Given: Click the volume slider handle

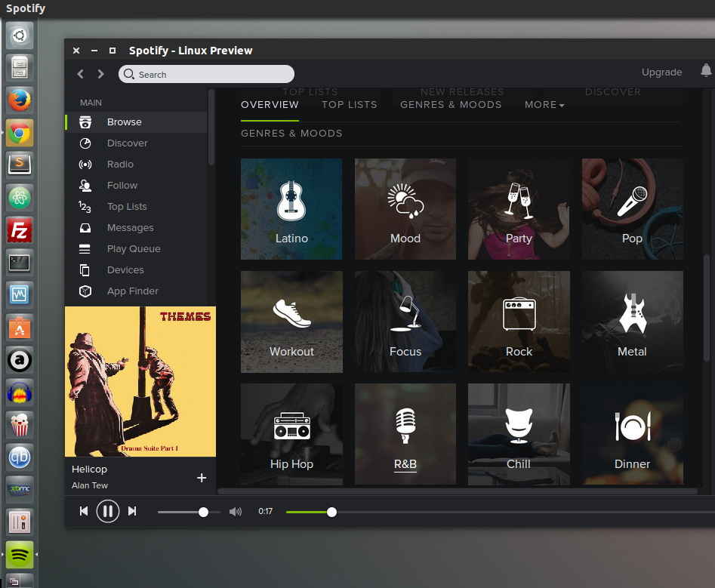Looking at the screenshot, I should pyautogui.click(x=203, y=513).
